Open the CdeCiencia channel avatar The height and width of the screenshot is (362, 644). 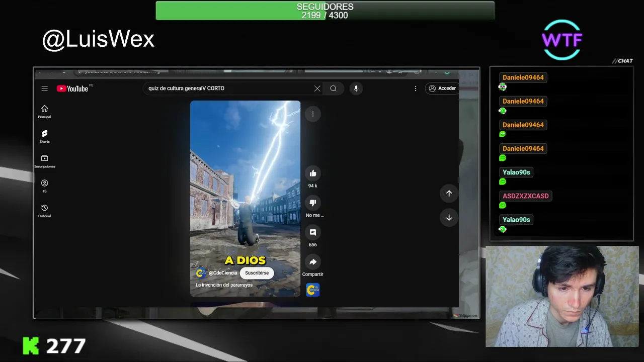tap(201, 273)
